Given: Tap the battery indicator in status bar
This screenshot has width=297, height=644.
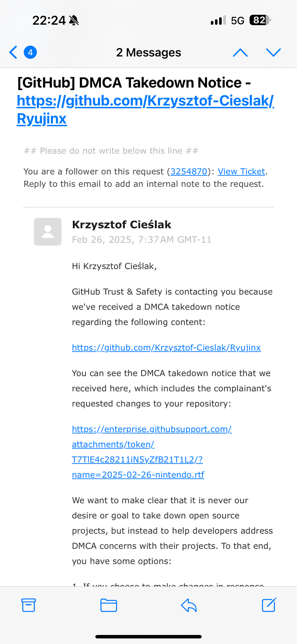Looking at the screenshot, I should [x=260, y=20].
